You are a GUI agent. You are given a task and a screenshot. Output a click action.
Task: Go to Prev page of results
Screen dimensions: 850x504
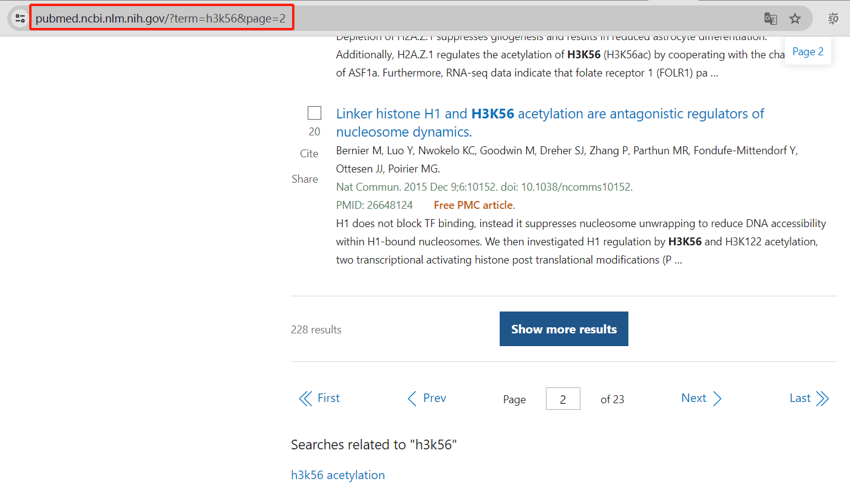pyautogui.click(x=427, y=398)
